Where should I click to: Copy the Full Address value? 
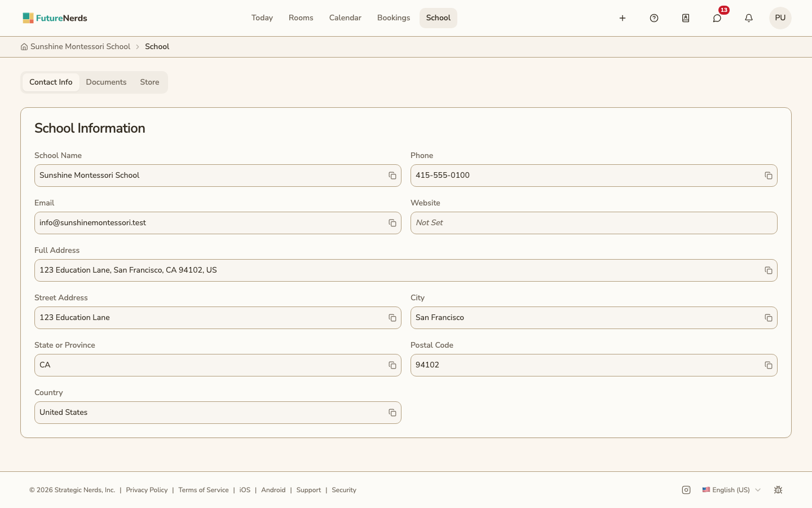click(769, 270)
